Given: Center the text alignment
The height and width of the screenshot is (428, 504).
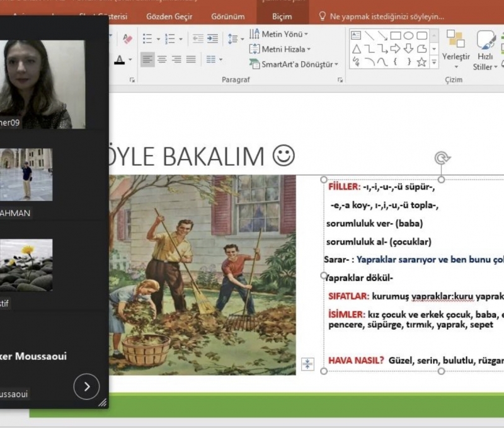Looking at the screenshot, I should coord(162,59).
